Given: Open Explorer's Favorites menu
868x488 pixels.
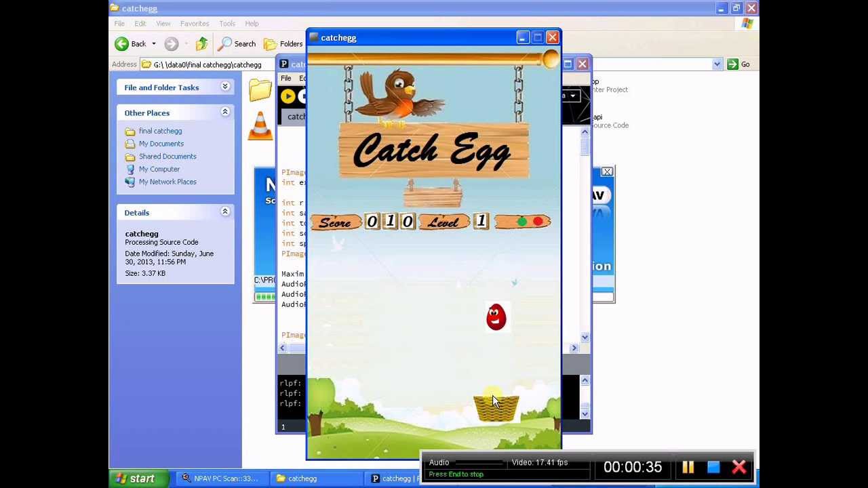Looking at the screenshot, I should [195, 24].
